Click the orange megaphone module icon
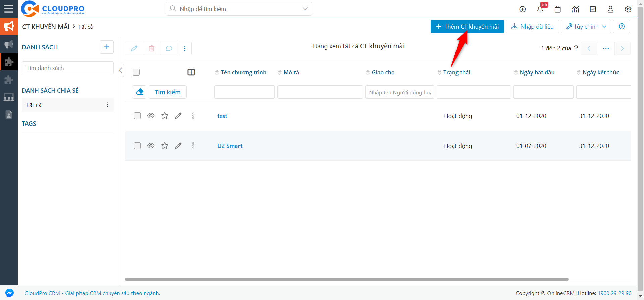 [x=9, y=27]
